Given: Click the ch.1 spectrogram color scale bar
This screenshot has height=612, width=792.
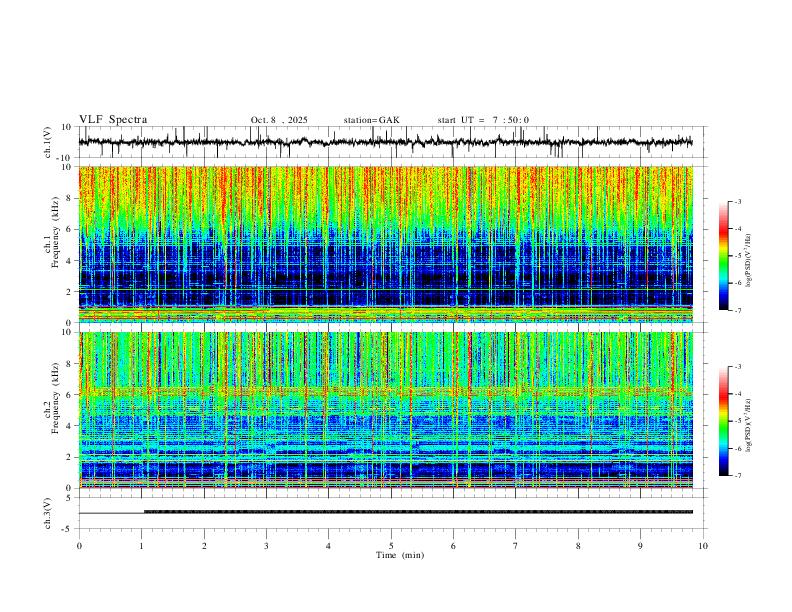Looking at the screenshot, I should [723, 256].
